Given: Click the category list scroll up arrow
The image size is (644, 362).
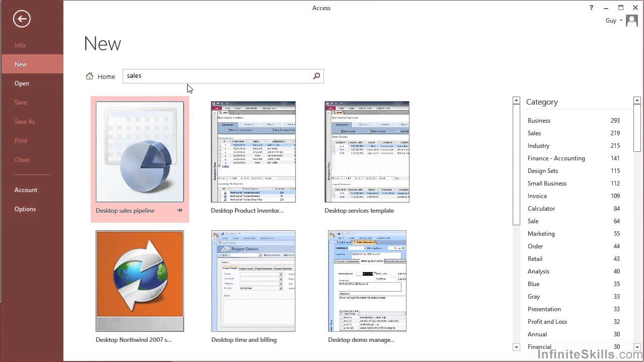Looking at the screenshot, I should 637,101.
